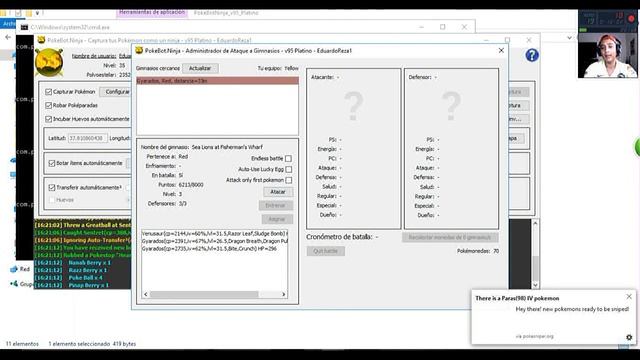Click the defender question mark placeholder image
The image size is (640, 360).
click(451, 106)
